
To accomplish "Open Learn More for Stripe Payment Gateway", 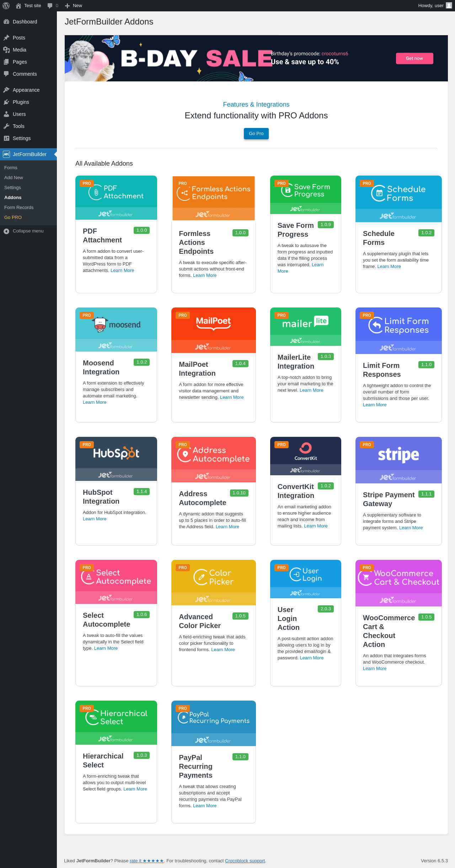I will pyautogui.click(x=411, y=528).
